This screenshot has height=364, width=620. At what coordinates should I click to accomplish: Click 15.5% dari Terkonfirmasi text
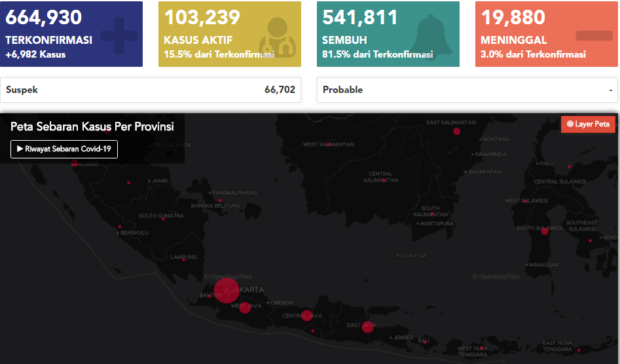pyautogui.click(x=219, y=54)
